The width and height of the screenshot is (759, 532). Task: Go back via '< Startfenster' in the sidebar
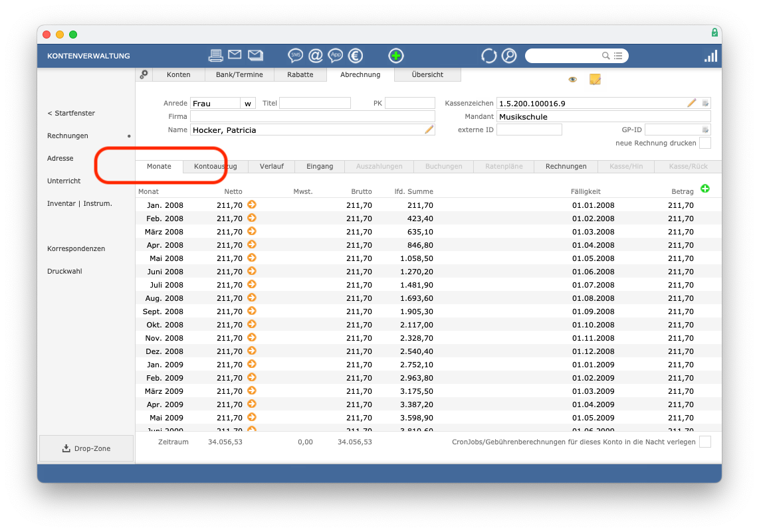71,113
